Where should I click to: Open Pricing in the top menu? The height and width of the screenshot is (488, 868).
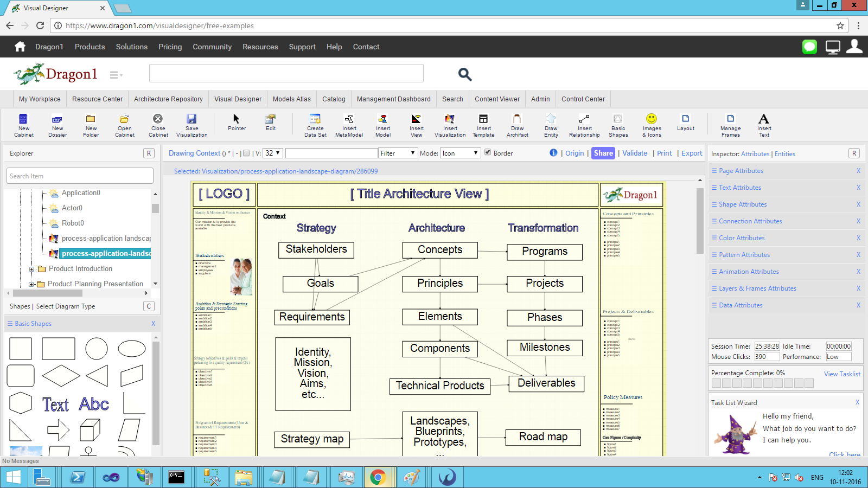click(170, 47)
